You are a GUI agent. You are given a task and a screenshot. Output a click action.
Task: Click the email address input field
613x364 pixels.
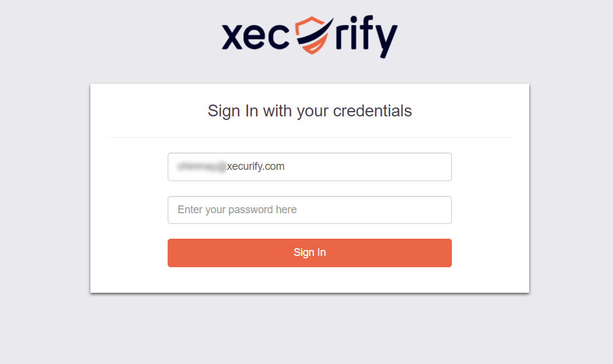coord(309,167)
